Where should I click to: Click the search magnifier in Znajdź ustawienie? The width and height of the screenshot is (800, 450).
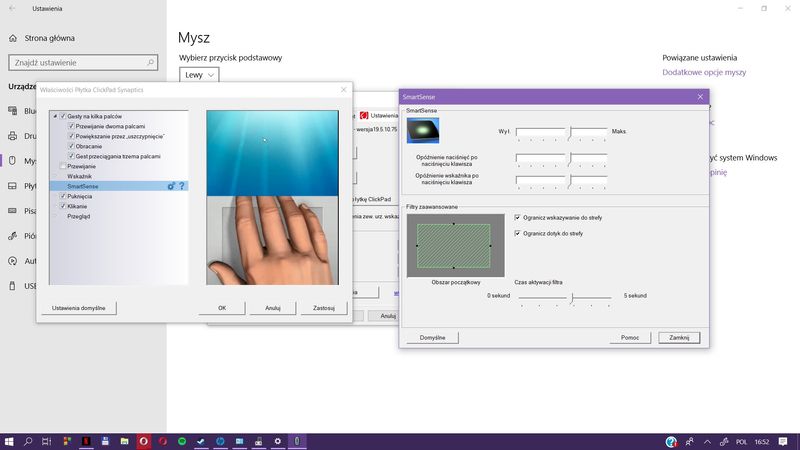(151, 63)
